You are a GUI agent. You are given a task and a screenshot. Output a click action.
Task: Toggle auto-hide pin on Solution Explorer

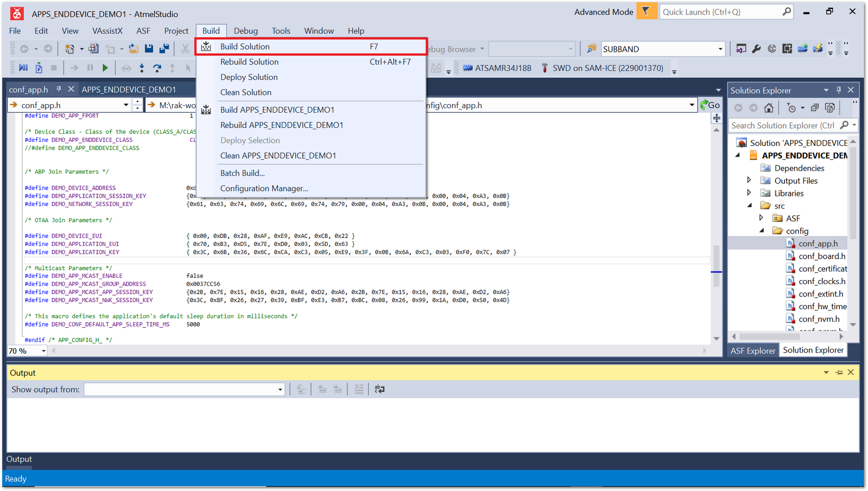[x=839, y=90]
